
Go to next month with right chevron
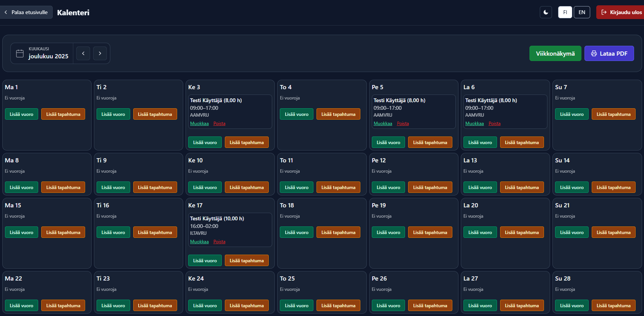[100, 53]
